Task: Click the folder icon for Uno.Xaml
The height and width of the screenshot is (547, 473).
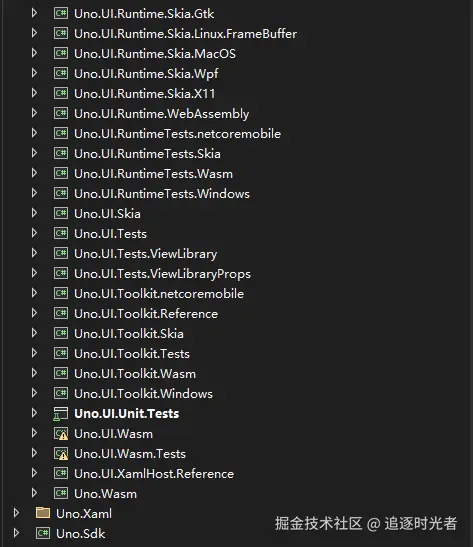Action: 43,513
